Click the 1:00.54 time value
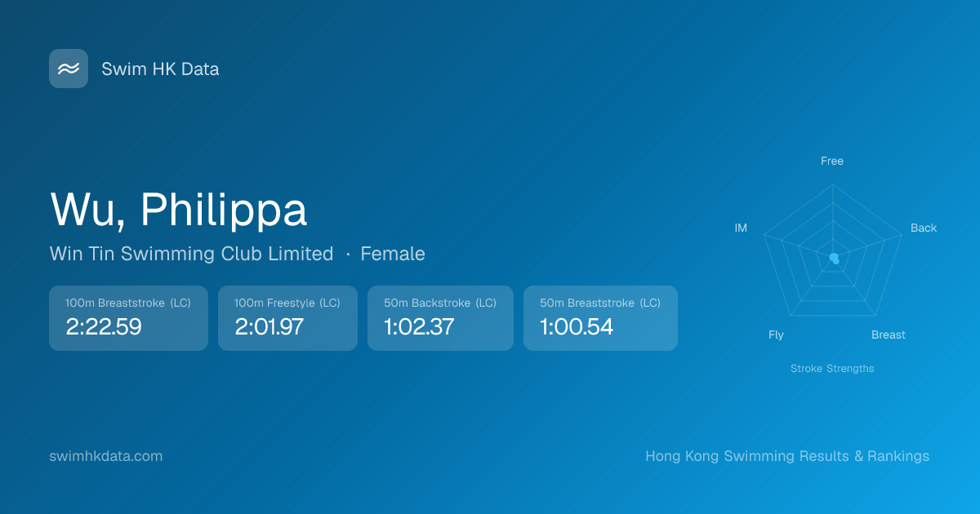This screenshot has width=980, height=514. coord(577,327)
